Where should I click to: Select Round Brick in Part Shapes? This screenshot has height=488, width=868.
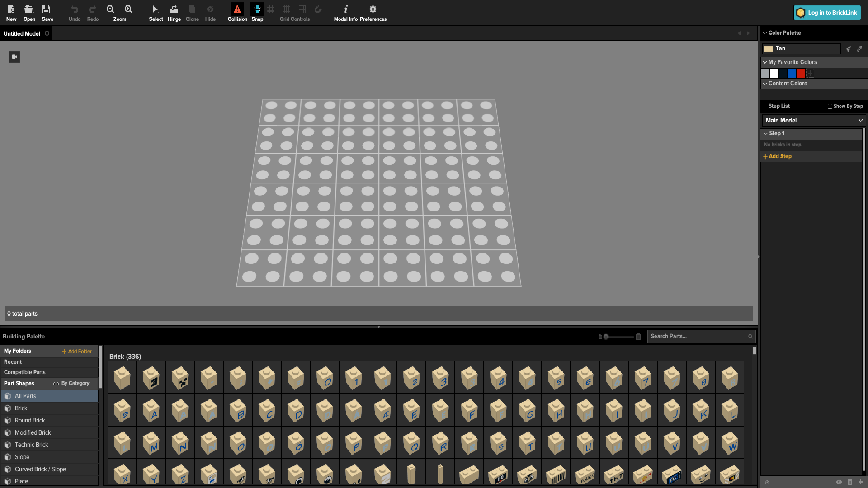(x=30, y=421)
